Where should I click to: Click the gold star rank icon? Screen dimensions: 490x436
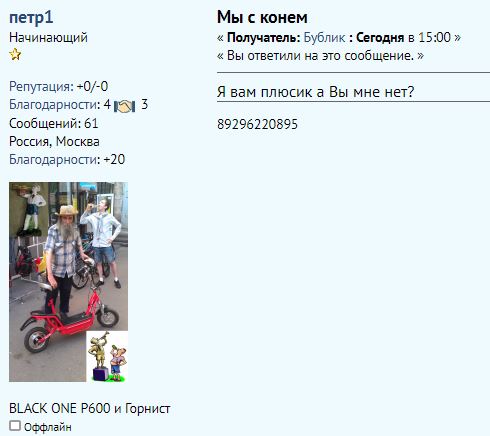coord(15,54)
